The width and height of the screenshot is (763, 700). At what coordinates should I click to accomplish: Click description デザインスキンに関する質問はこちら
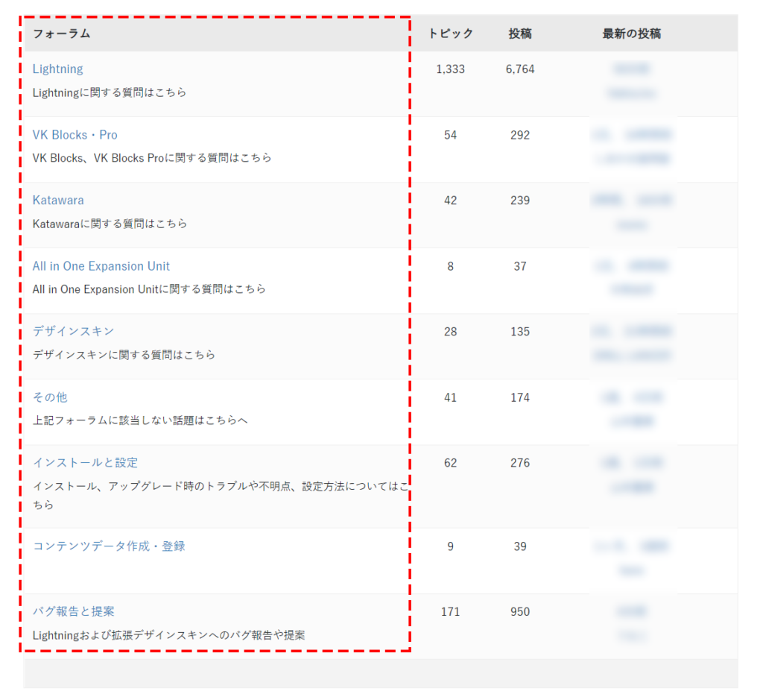click(x=124, y=354)
